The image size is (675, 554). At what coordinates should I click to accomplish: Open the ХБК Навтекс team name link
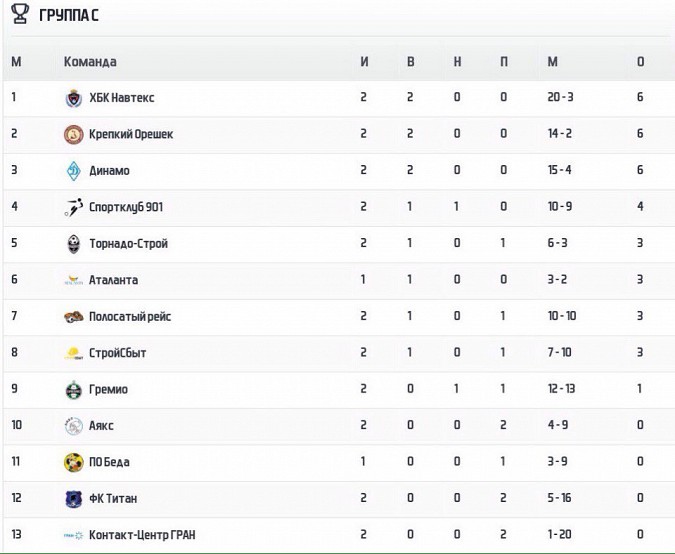click(x=121, y=98)
